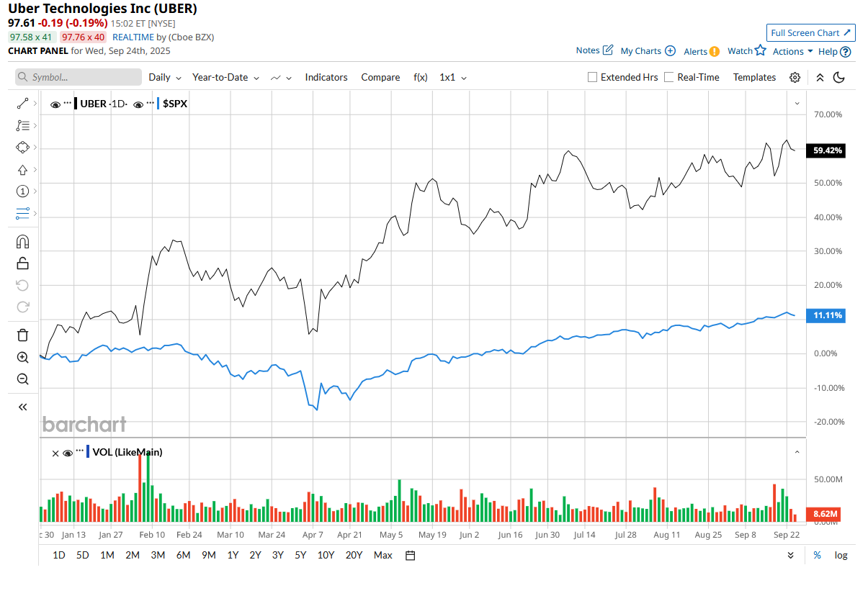Select the 5Y time range
This screenshot has width=868, height=601.
tap(300, 555)
